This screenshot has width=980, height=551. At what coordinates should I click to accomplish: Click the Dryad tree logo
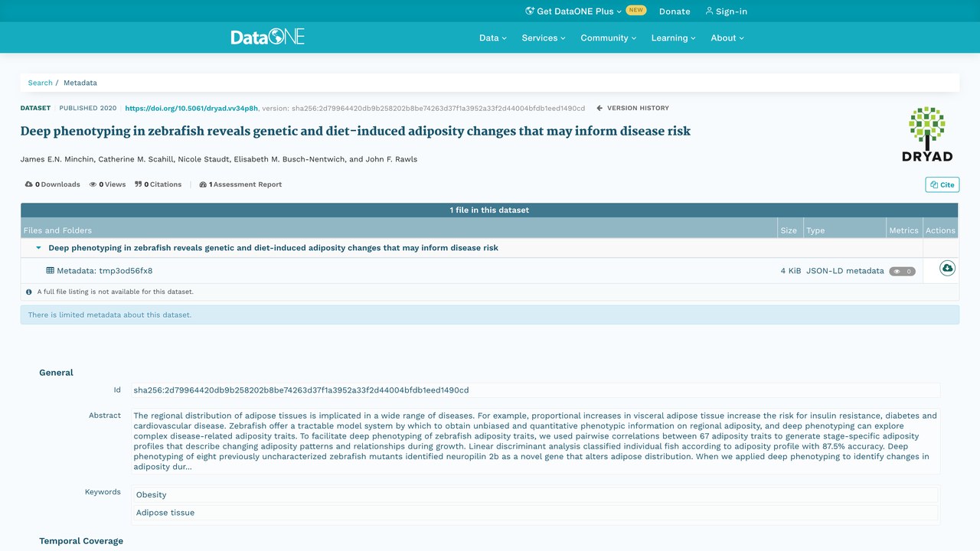point(927,134)
